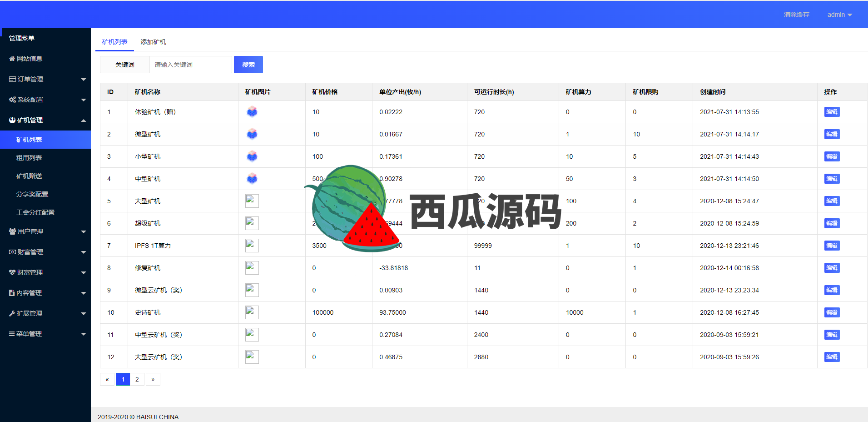Click the 搜索 search button
Image resolution: width=868 pixels, height=422 pixels.
(x=248, y=65)
